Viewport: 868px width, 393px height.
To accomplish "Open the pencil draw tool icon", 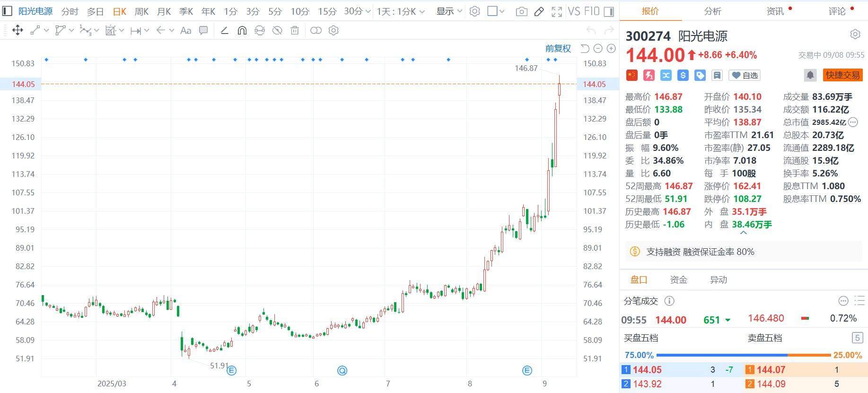I will click(x=539, y=11).
